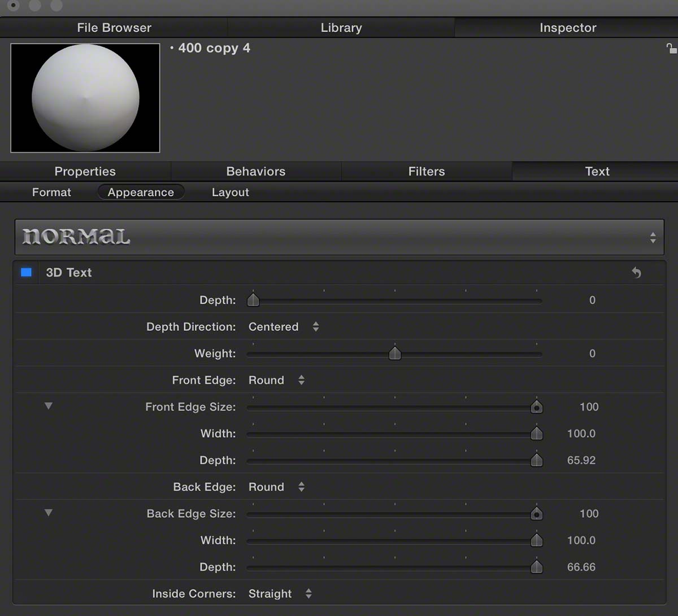Click the Back Edge Size value 100

coord(589,513)
